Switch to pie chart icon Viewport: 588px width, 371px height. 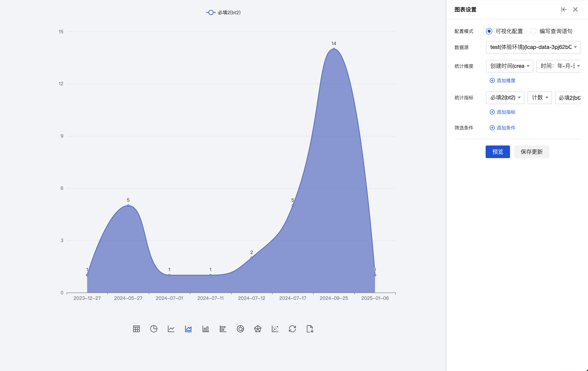154,329
